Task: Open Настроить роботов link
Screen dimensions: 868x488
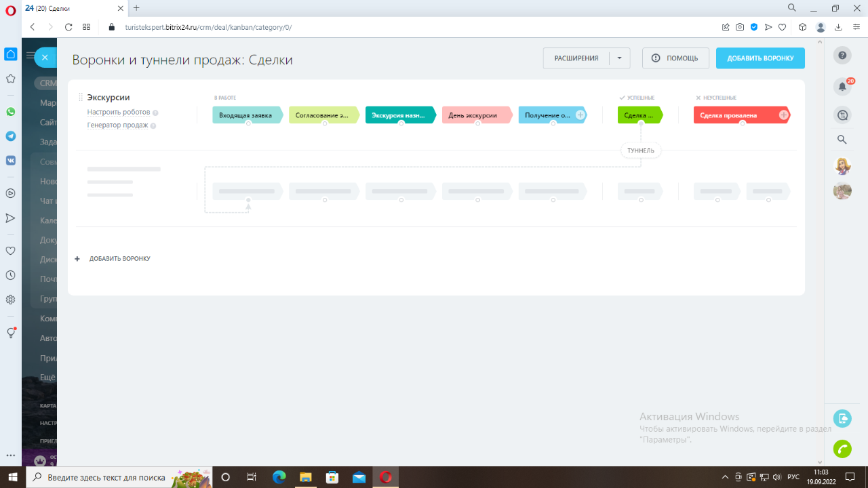Action: pyautogui.click(x=119, y=113)
